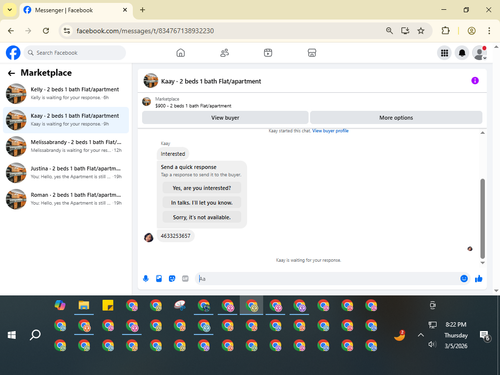Open More options for this listing

coord(396,118)
